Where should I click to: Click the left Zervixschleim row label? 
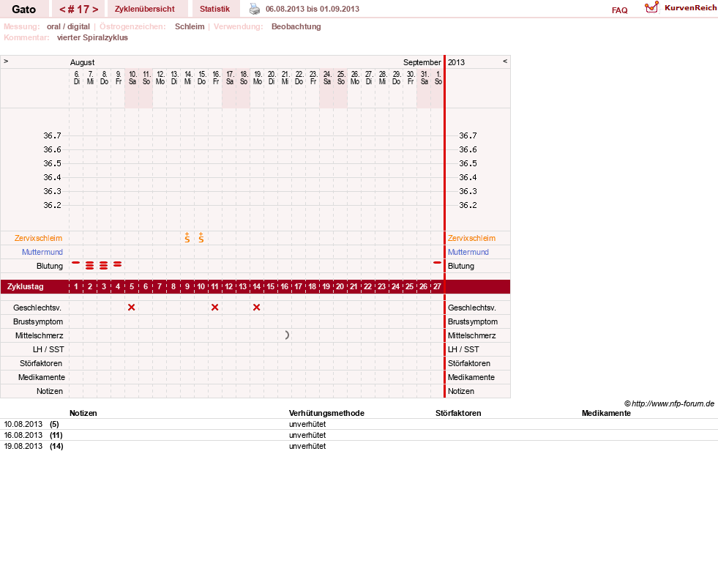point(39,238)
